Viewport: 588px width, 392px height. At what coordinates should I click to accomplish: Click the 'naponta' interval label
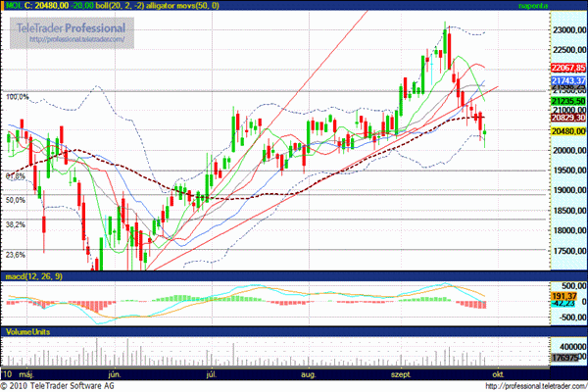(x=533, y=6)
